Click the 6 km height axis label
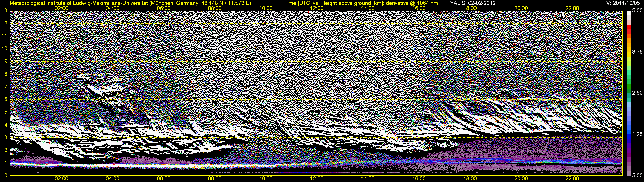The height and width of the screenshot is (182, 644). 6,100
